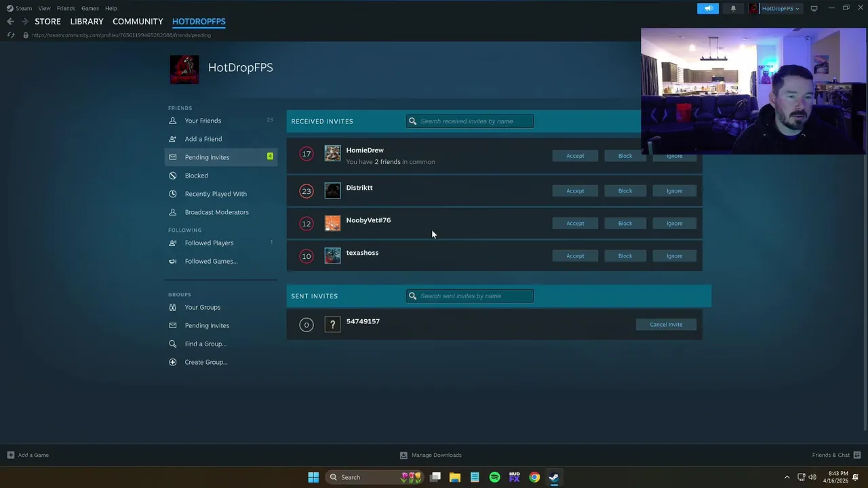Open group Pending Invites under Groups
868x488 pixels.
(x=221, y=325)
